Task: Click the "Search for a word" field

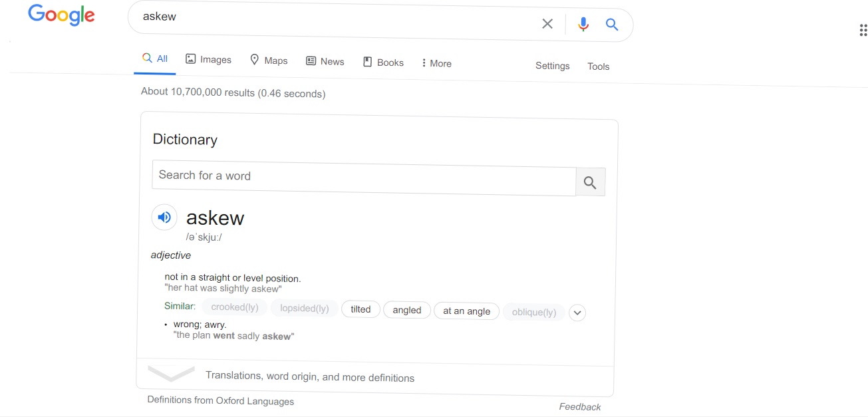Action: [363, 177]
